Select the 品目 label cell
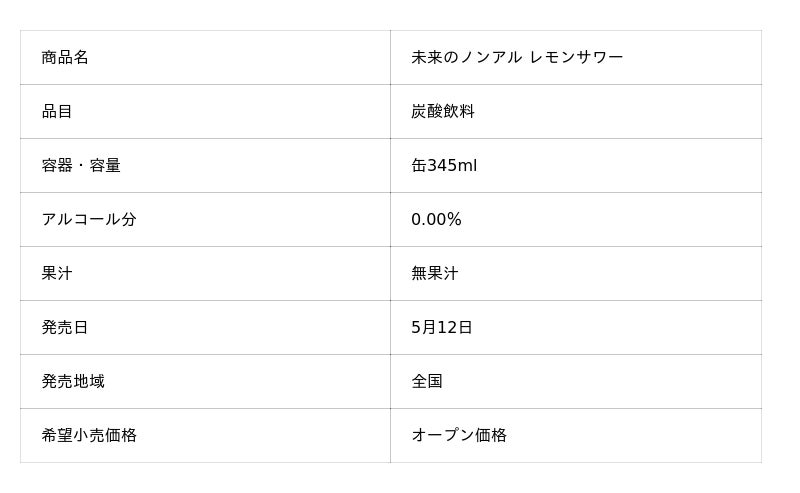This screenshot has width=800, height=493. point(57,112)
